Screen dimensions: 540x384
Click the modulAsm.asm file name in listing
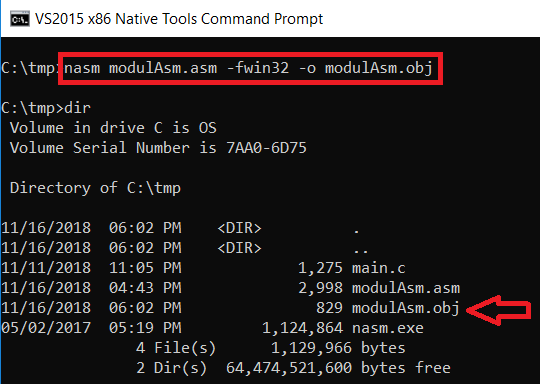[406, 288]
